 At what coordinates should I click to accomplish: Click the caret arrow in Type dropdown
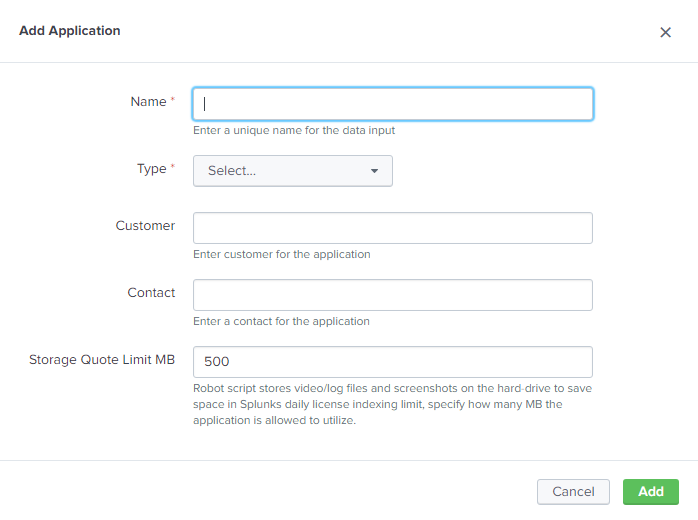pos(374,171)
